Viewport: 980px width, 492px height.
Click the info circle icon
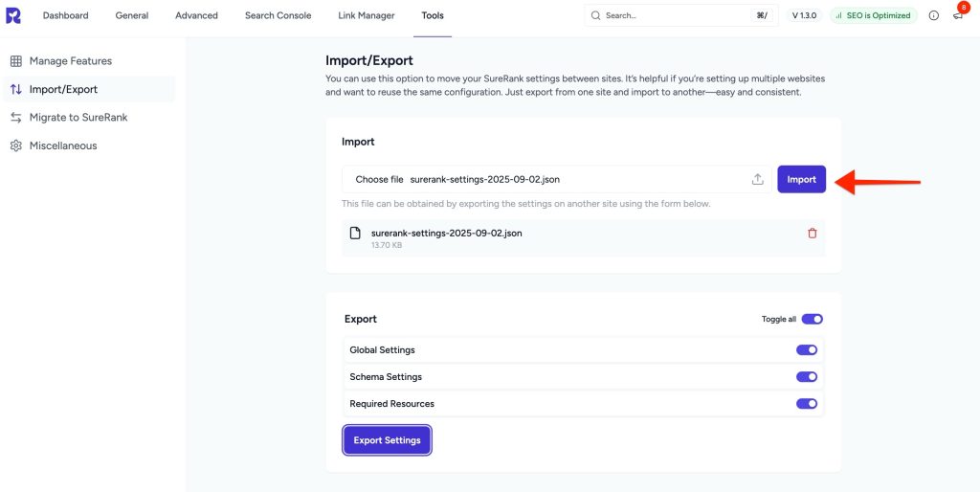pos(934,15)
